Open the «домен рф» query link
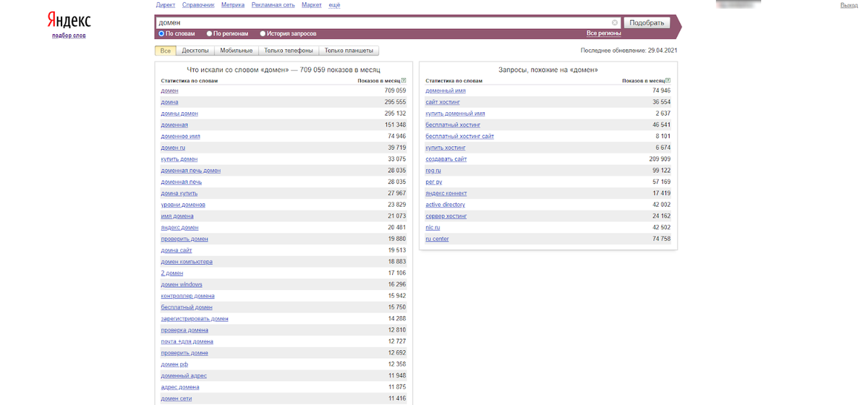The height and width of the screenshot is (405, 868). (174, 364)
